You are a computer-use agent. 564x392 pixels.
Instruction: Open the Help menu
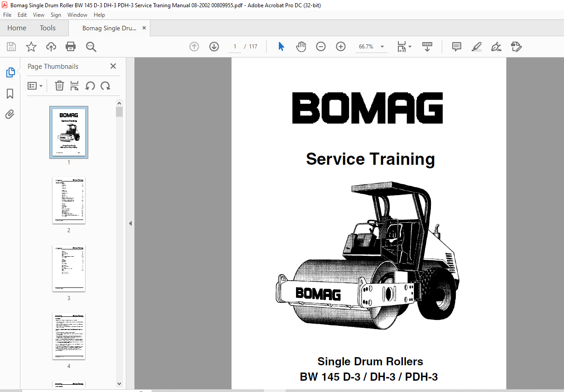click(99, 15)
